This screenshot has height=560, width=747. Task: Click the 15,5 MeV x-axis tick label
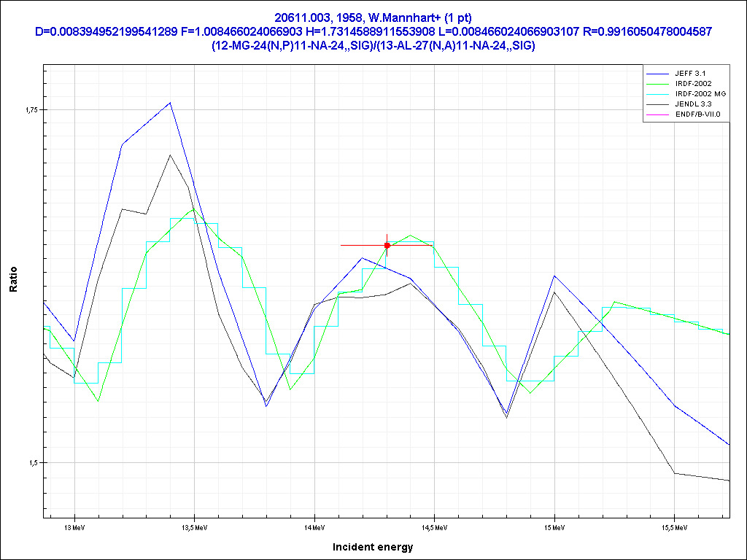(x=673, y=526)
